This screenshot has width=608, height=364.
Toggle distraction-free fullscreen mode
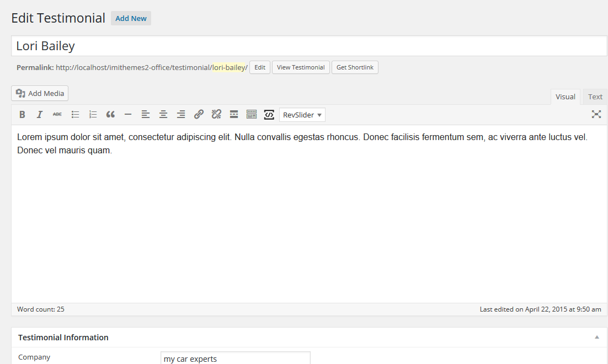pos(596,114)
